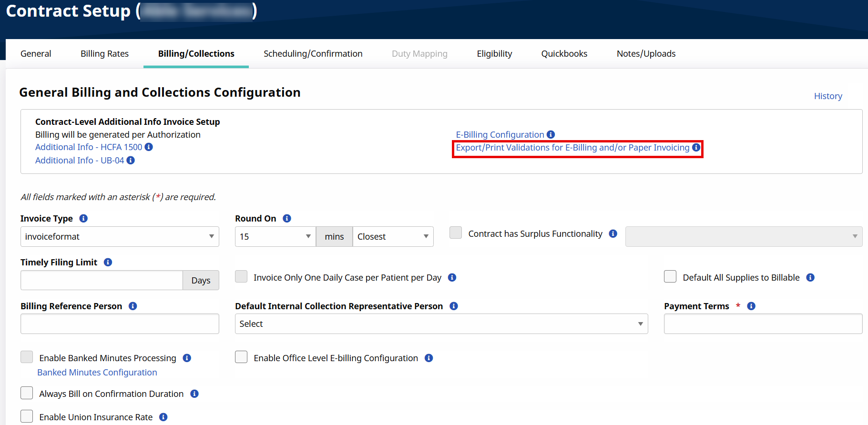This screenshot has height=425, width=868.
Task: Expand the Closest rounding method dropdown
Action: tap(393, 237)
